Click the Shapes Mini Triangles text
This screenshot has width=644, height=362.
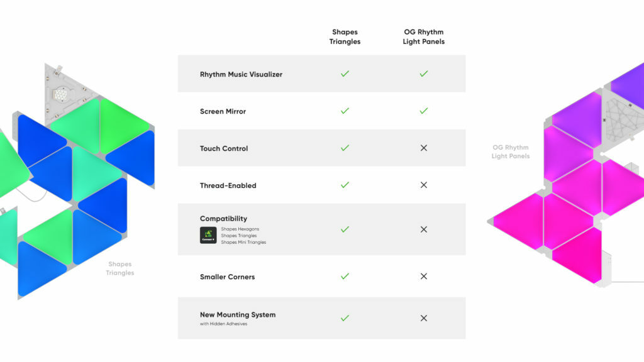[243, 242]
